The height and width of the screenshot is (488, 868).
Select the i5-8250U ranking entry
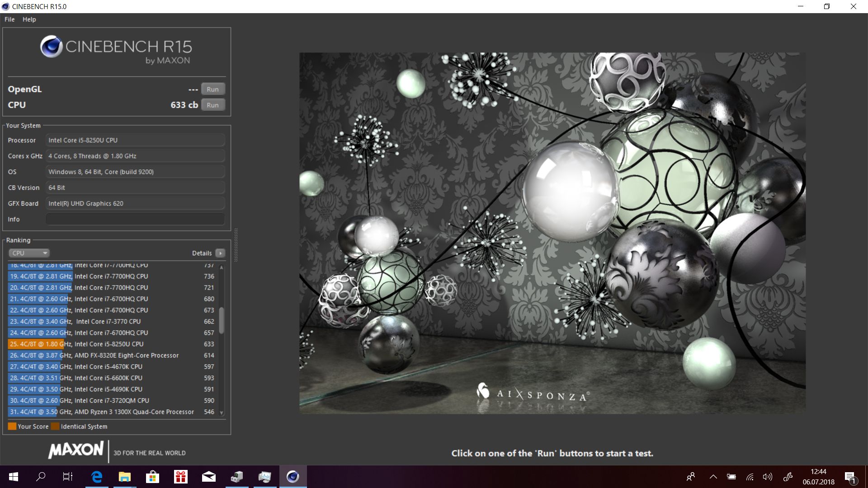pyautogui.click(x=108, y=344)
